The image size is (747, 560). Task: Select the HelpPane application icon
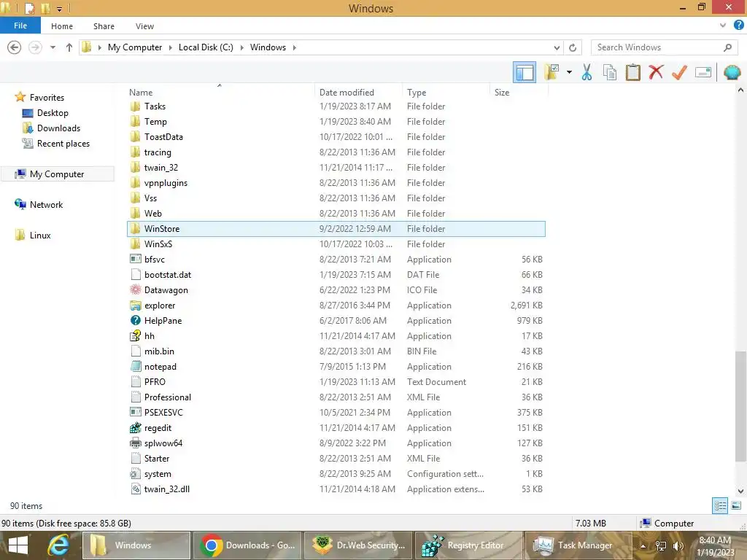coord(136,321)
